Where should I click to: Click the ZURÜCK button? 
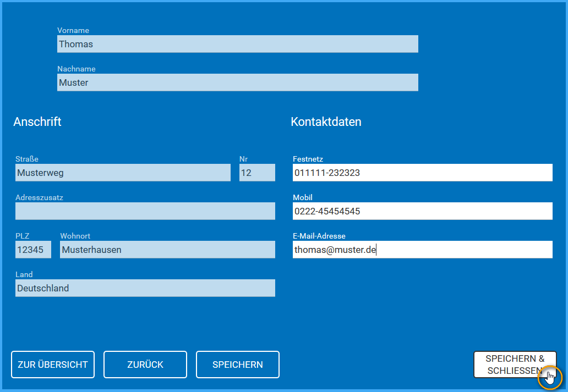(145, 364)
